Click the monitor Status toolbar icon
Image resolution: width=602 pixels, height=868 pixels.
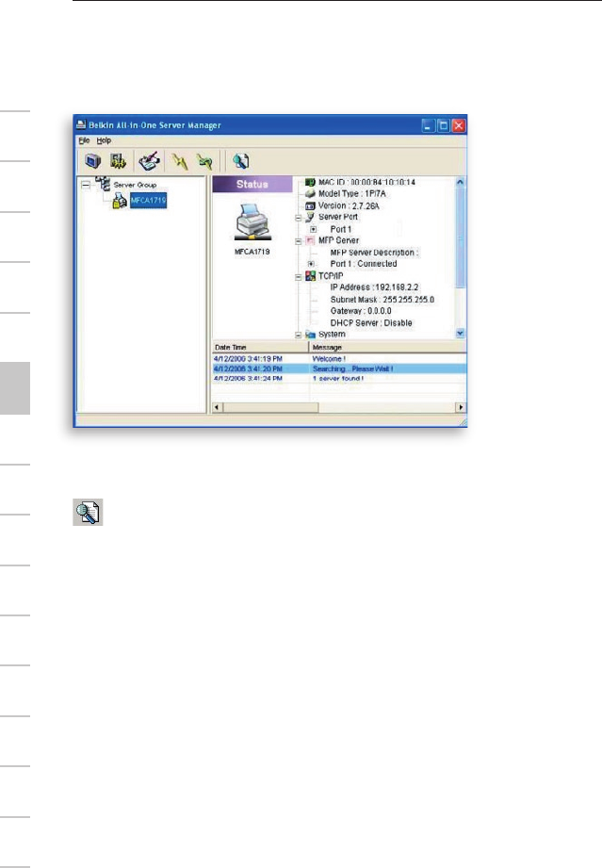(x=92, y=161)
